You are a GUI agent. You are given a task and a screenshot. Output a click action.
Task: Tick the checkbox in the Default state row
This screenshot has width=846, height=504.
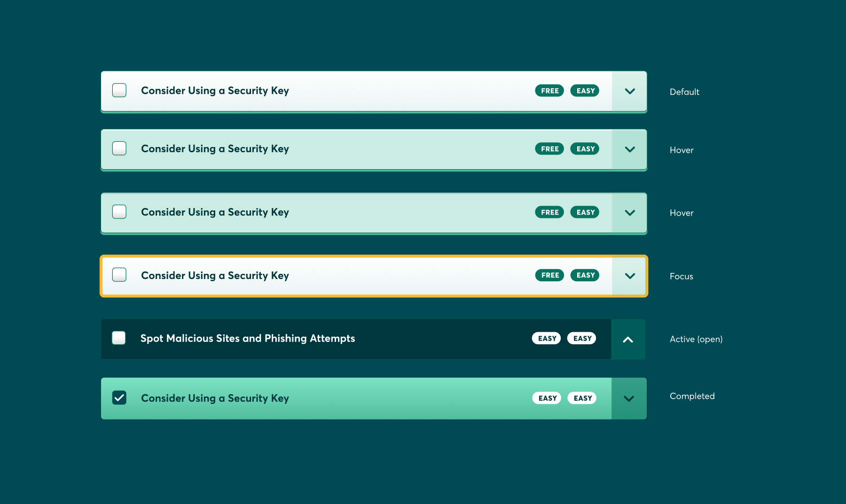pyautogui.click(x=119, y=90)
